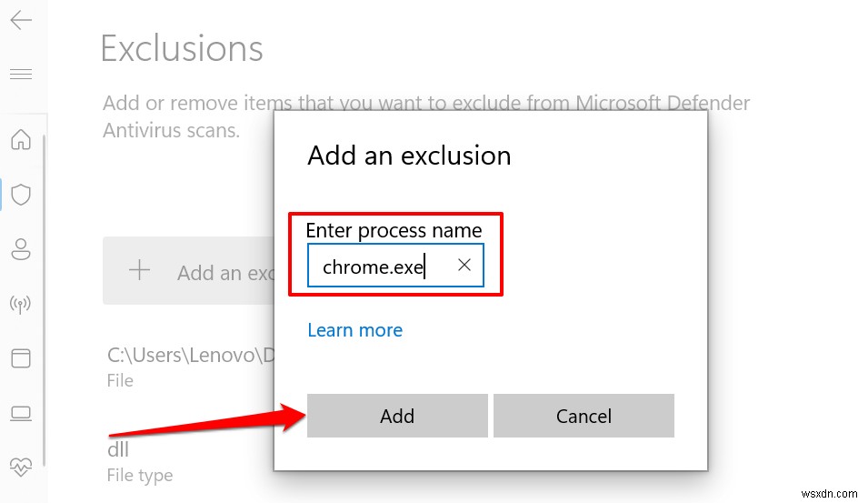
Task: Click the Exclusions page heading
Action: tap(182, 48)
